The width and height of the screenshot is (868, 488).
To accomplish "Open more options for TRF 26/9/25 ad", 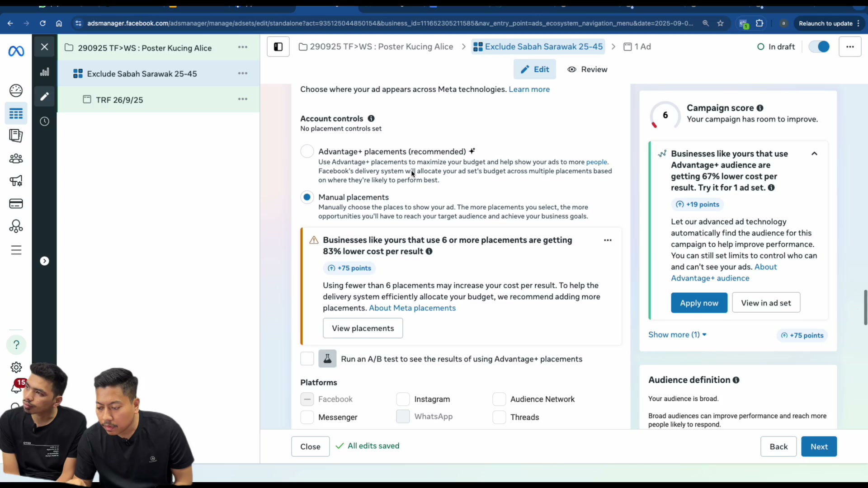I will (243, 99).
